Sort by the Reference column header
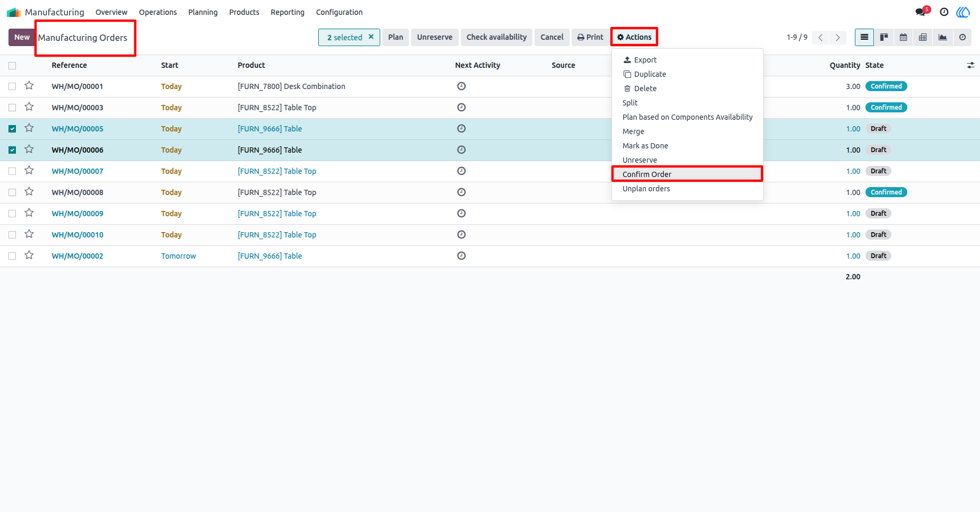 pos(69,65)
